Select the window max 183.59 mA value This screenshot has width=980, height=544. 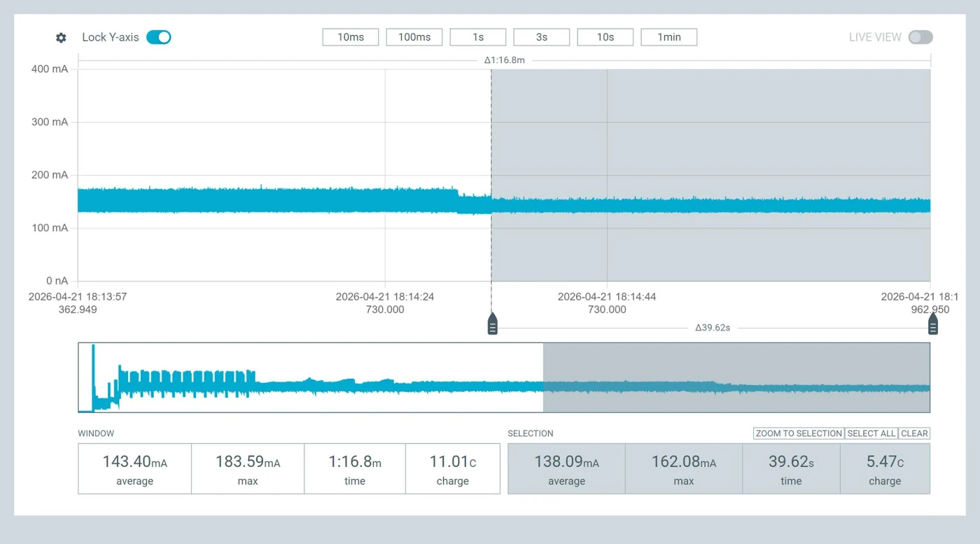pos(248,462)
